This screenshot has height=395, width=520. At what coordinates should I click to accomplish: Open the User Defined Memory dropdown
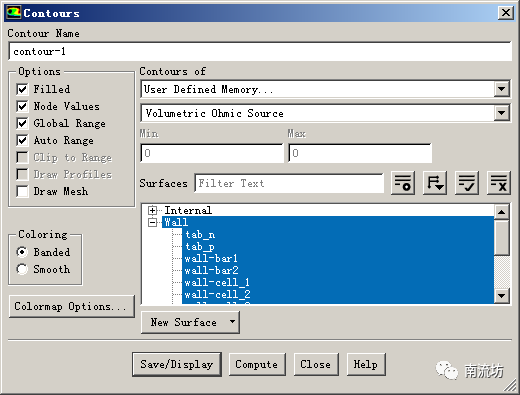[501, 89]
